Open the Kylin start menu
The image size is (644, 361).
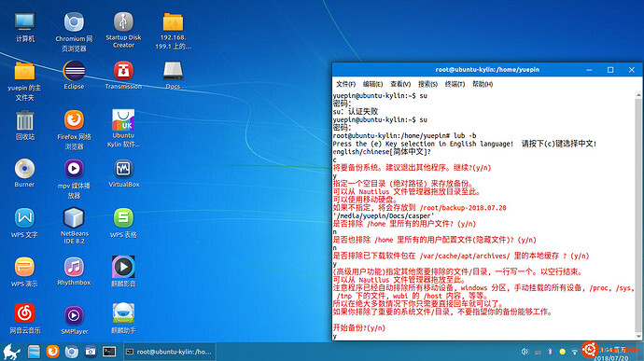tap(11, 352)
